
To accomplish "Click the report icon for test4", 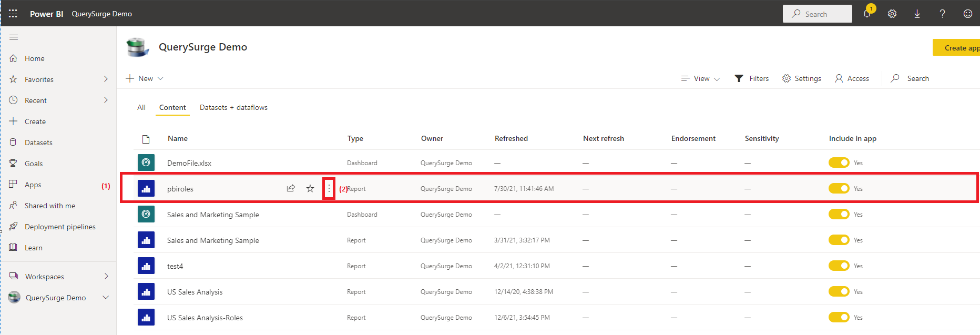I will pyautogui.click(x=146, y=266).
